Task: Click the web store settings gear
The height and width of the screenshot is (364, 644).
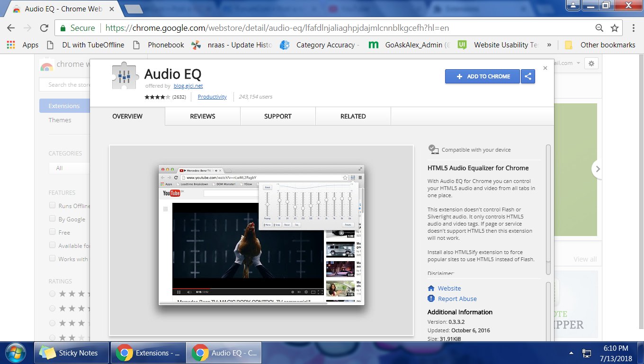Action: (x=590, y=64)
